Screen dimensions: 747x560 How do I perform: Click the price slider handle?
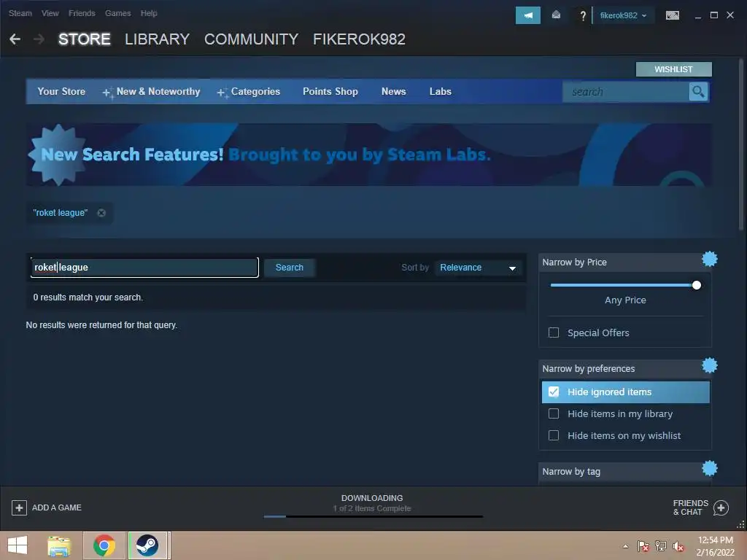pyautogui.click(x=697, y=285)
